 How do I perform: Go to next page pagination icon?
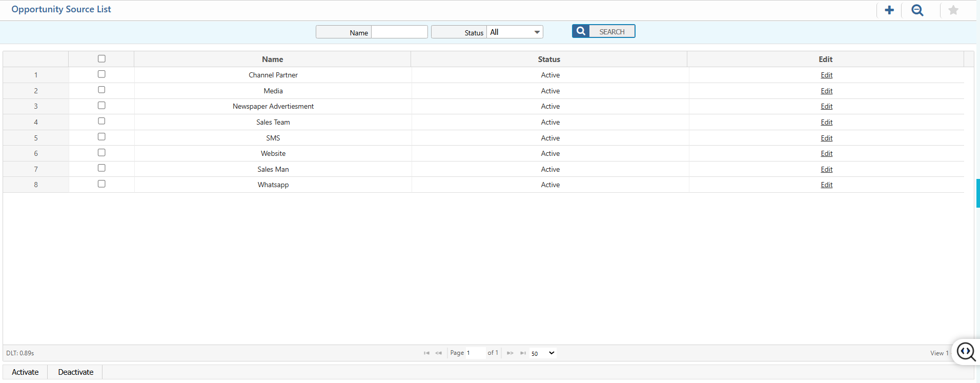click(510, 353)
